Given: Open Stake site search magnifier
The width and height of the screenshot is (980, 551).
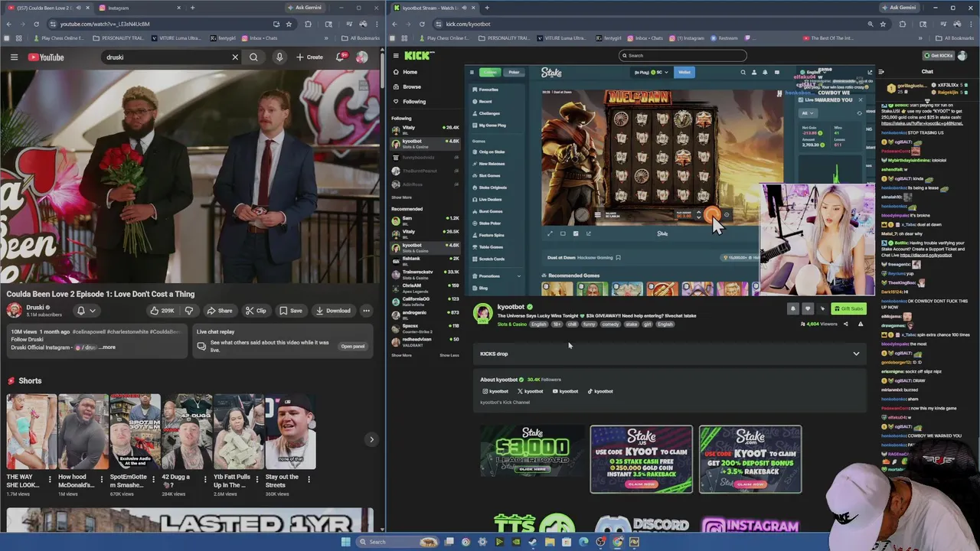Looking at the screenshot, I should pos(743,72).
